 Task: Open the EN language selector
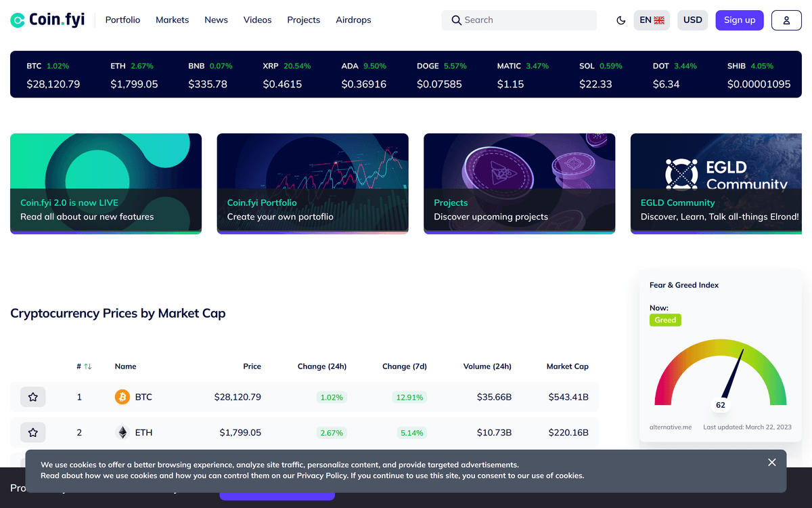[652, 20]
